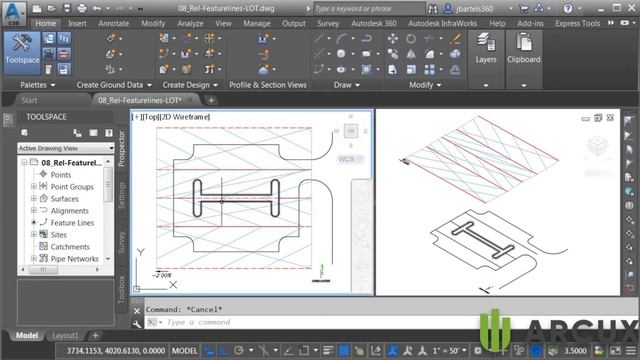Click the keyword or phrase search box
The width and height of the screenshot is (640, 360).
(369, 9)
